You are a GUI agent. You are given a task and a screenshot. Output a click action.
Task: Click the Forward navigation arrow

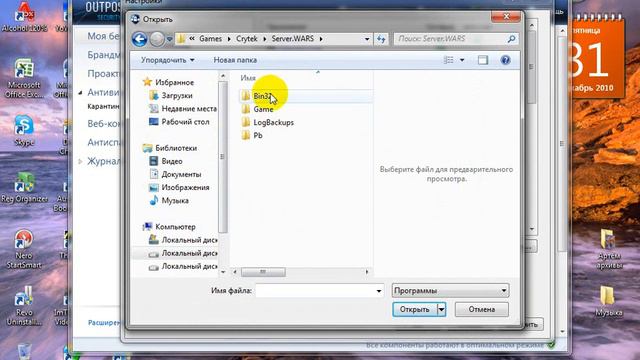tap(157, 39)
